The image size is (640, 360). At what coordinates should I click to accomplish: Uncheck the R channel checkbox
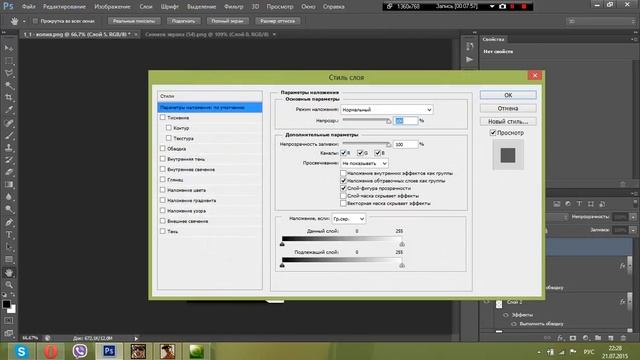343,153
